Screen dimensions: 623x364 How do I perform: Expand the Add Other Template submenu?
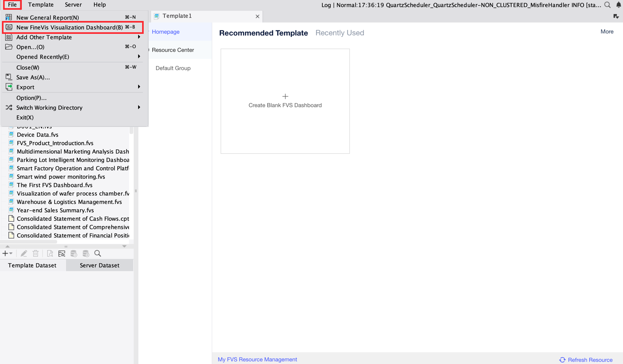tap(139, 37)
